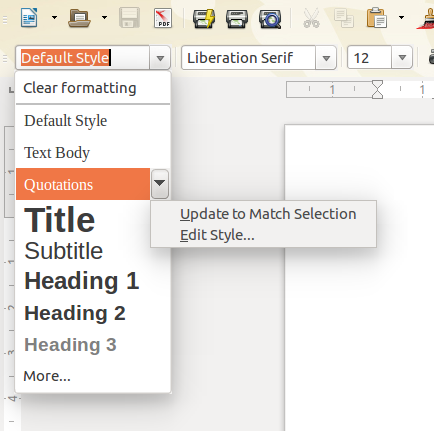This screenshot has width=434, height=431.
Task: Click the Open folder icon
Action: point(79,18)
